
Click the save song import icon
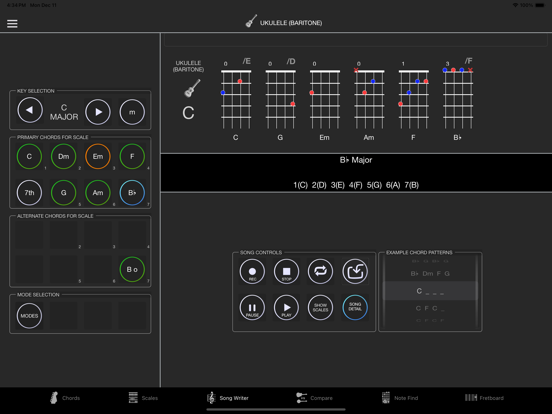355,271
